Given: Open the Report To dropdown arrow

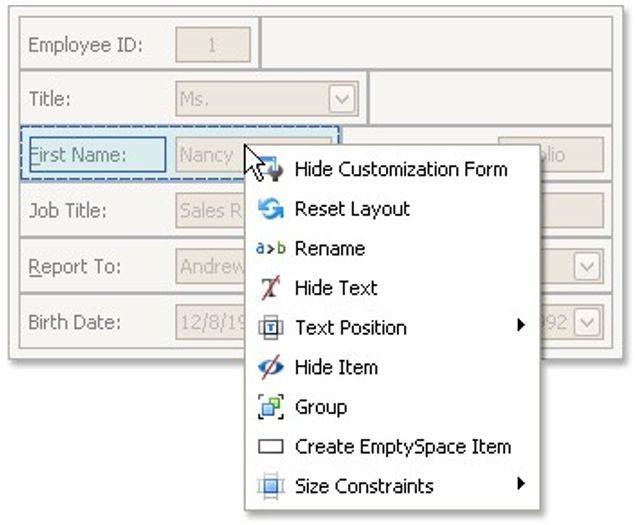Looking at the screenshot, I should [587, 266].
